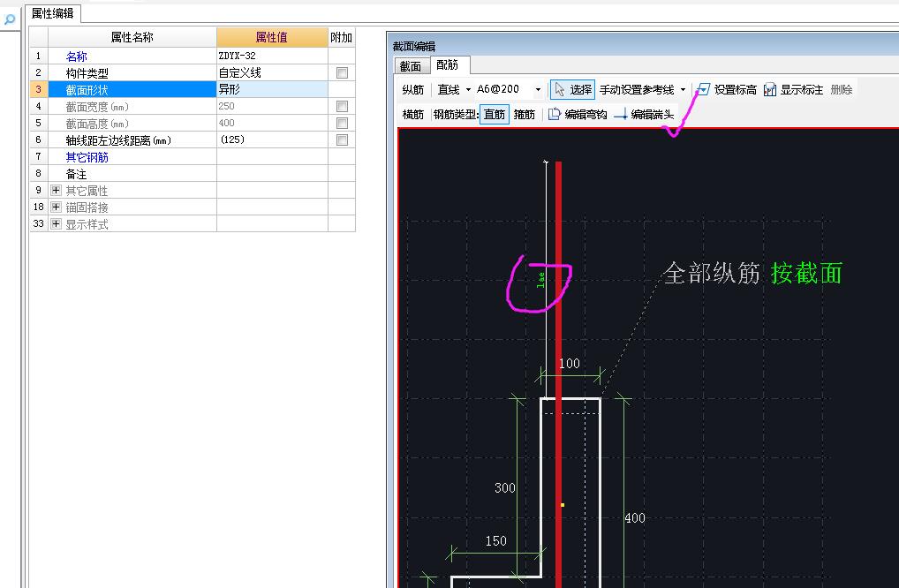
Task: Click the 150 dimension label
Action: click(x=496, y=540)
